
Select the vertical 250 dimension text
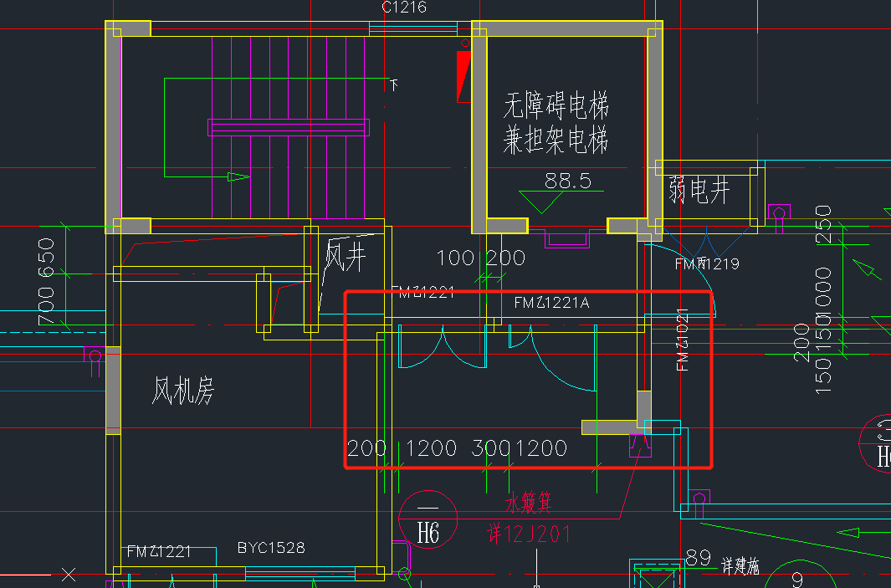pyautogui.click(x=823, y=225)
